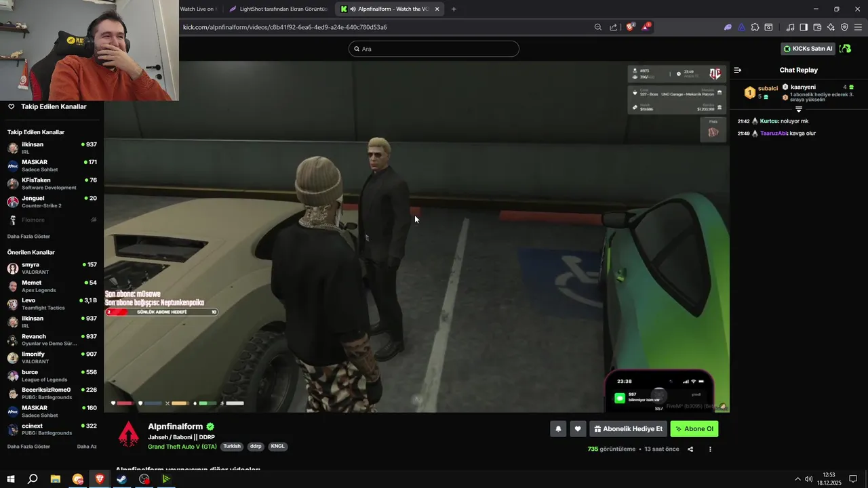
Task: Click the Turkish tag
Action: [232, 447]
